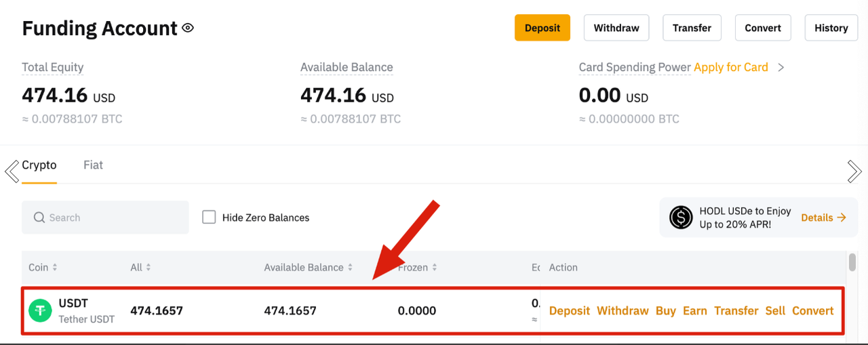Sort by Frozen column
This screenshot has height=345, width=868.
coord(418,268)
